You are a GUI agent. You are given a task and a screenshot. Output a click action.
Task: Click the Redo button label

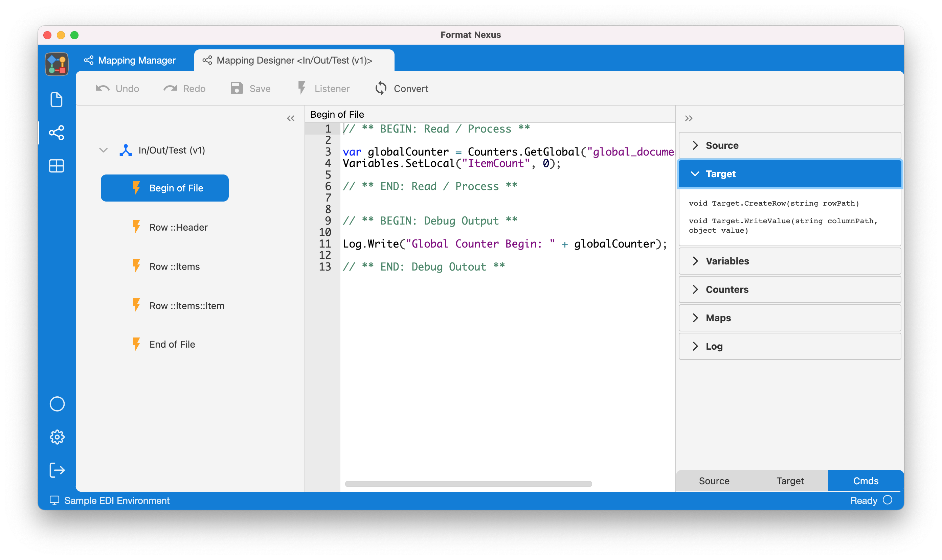pyautogui.click(x=194, y=89)
